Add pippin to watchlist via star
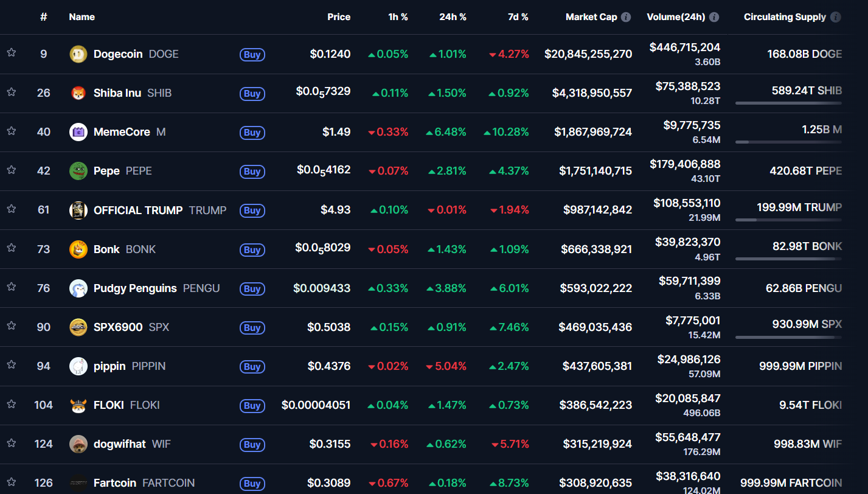Screen dimensions: 868x494 (x=11, y=365)
